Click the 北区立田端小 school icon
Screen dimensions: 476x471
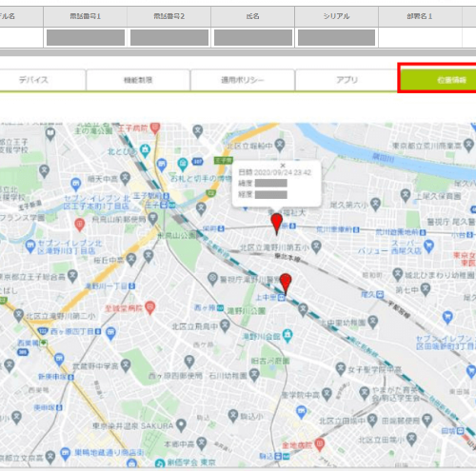coord(411,439)
